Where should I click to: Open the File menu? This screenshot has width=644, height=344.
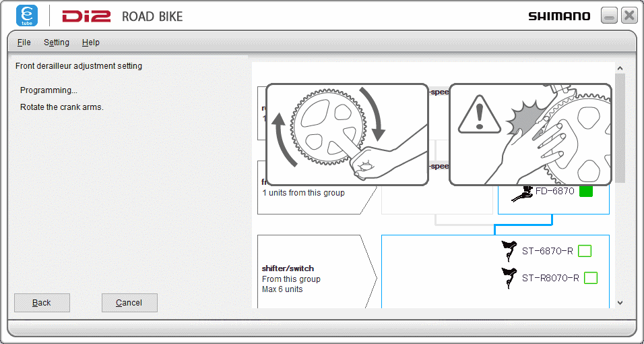coord(24,42)
